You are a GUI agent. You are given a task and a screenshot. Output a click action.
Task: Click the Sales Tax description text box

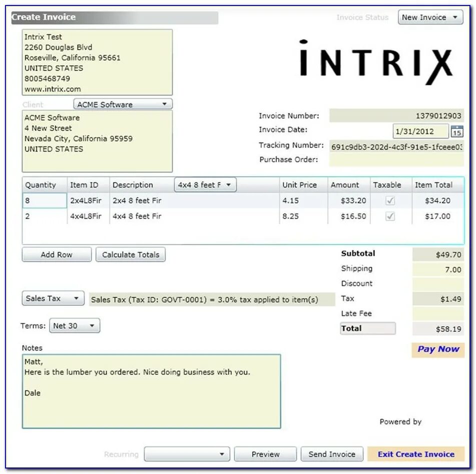212,299
